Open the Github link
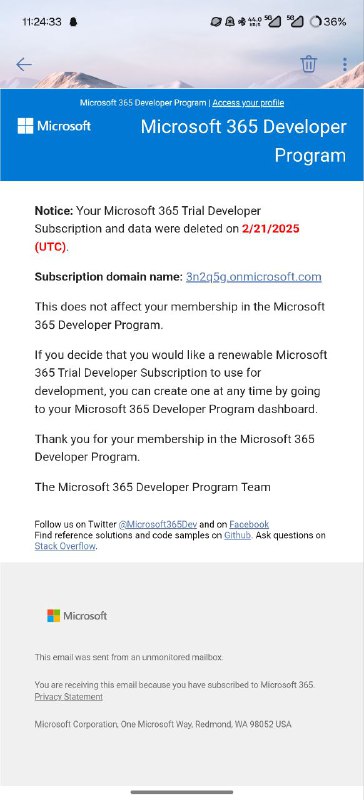Screen dimensions: 364x800 [x=237, y=535]
